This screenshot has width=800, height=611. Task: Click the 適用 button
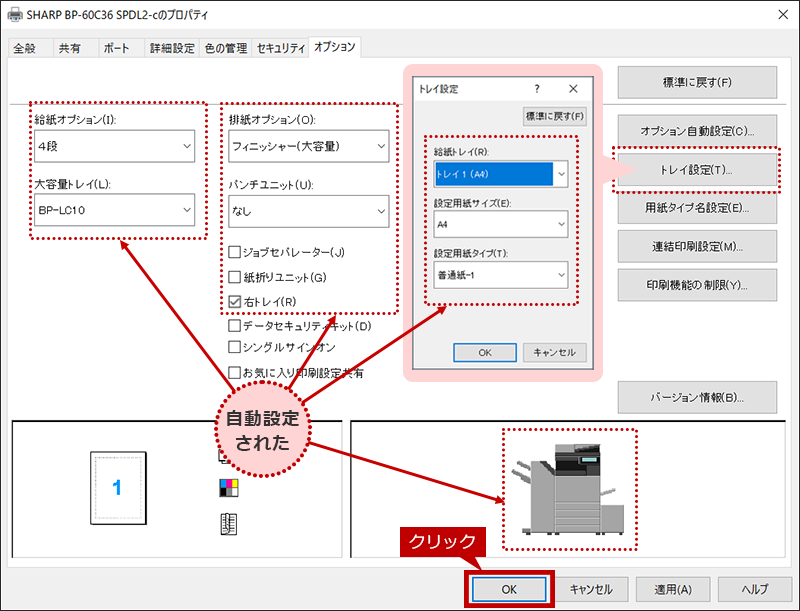pos(664,589)
